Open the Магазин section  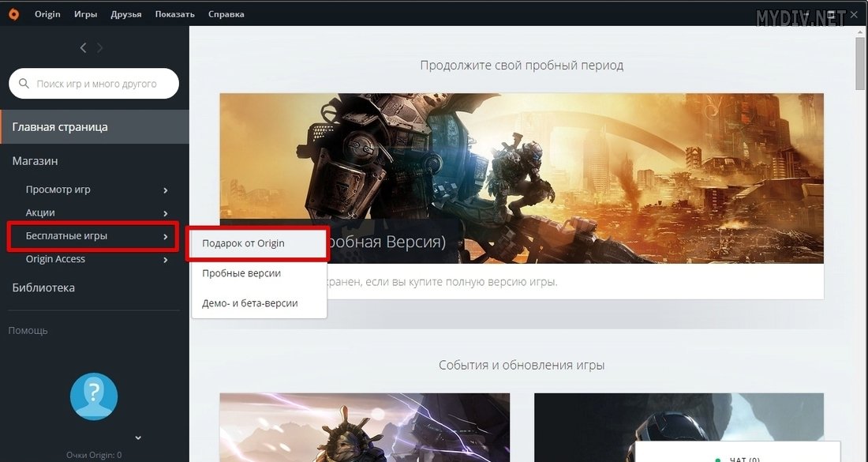pyautogui.click(x=35, y=161)
